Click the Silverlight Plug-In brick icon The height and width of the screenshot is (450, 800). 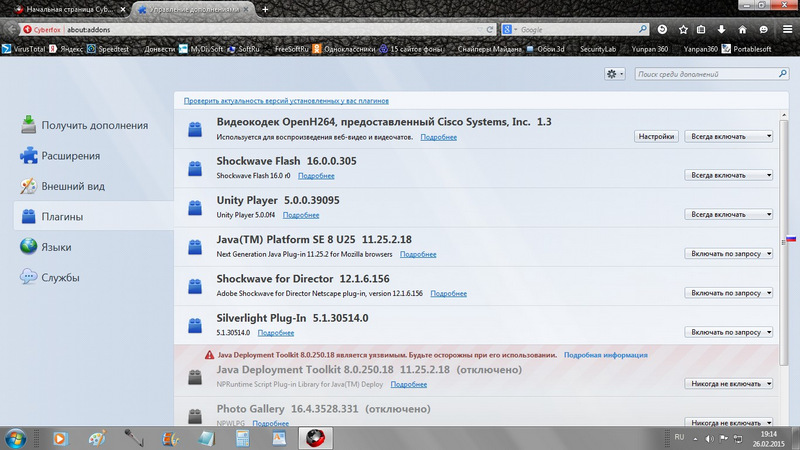click(x=195, y=326)
